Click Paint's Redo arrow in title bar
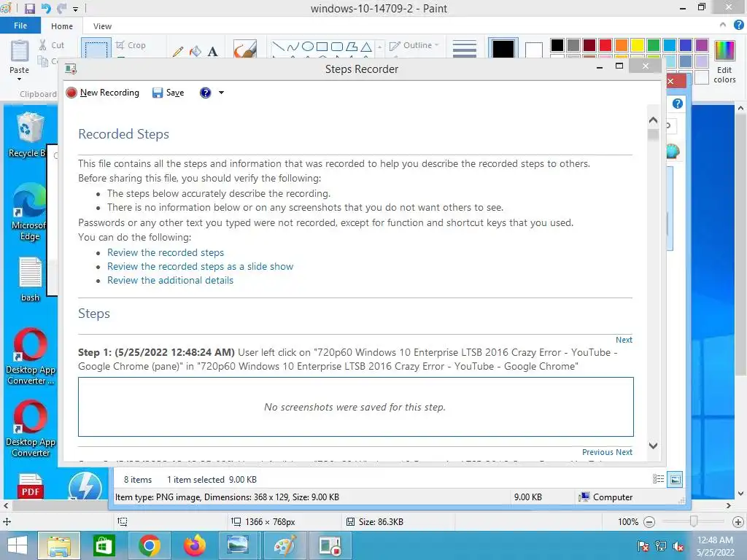Image resolution: width=747 pixels, height=560 pixels. click(61, 9)
